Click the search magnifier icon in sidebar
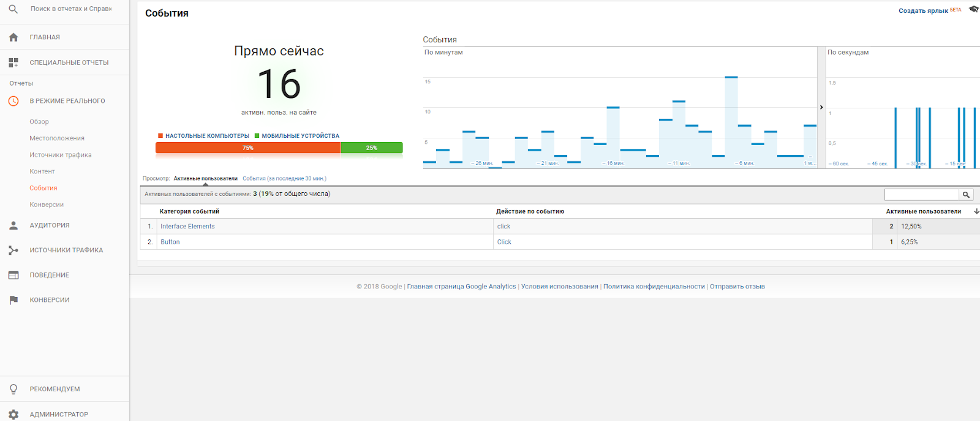980x425 pixels. (x=13, y=9)
